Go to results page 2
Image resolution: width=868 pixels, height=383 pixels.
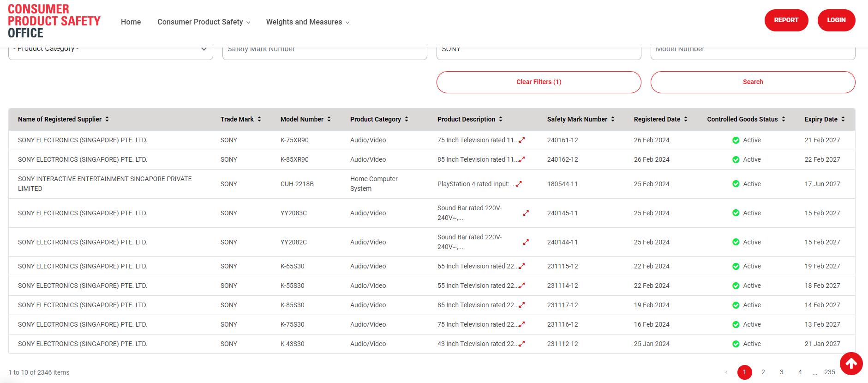point(763,372)
